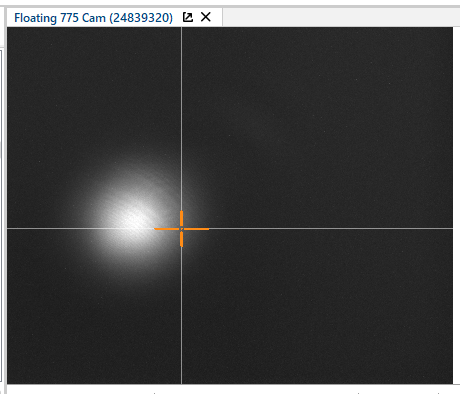Screen dimensions: 460x394
Task: Click the white vertical guide line below the crosshair
Action: (x=181, y=315)
